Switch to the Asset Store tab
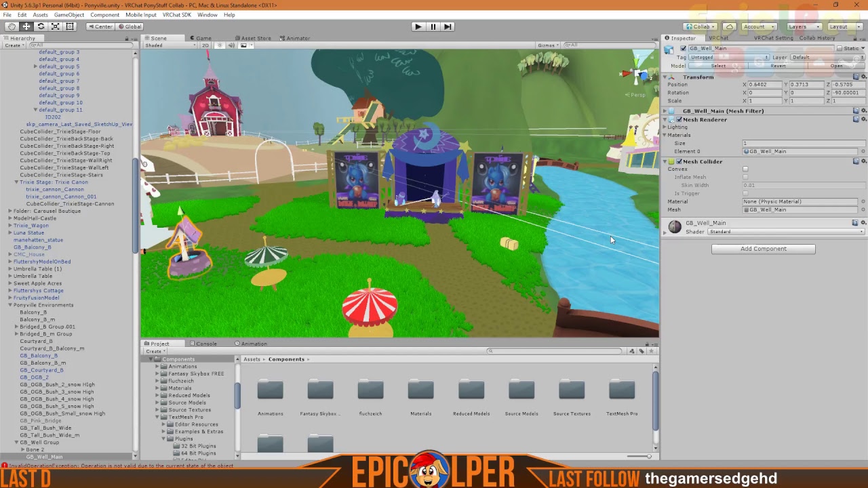Viewport: 868px width, 488px height. [253, 38]
